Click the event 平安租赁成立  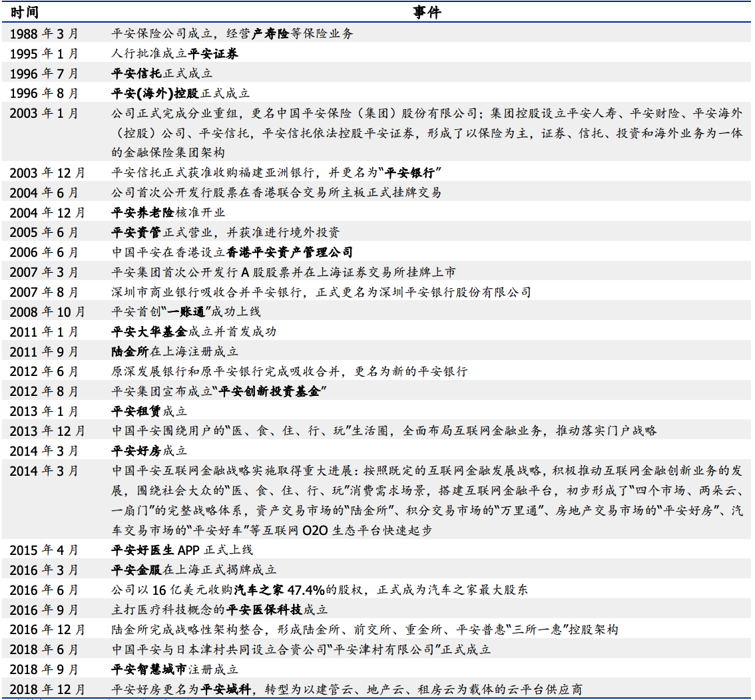point(148,411)
